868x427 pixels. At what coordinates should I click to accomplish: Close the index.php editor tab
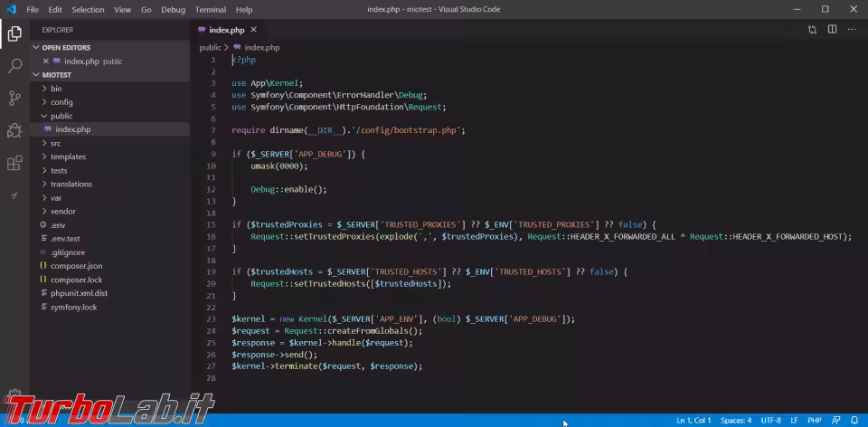point(254,30)
